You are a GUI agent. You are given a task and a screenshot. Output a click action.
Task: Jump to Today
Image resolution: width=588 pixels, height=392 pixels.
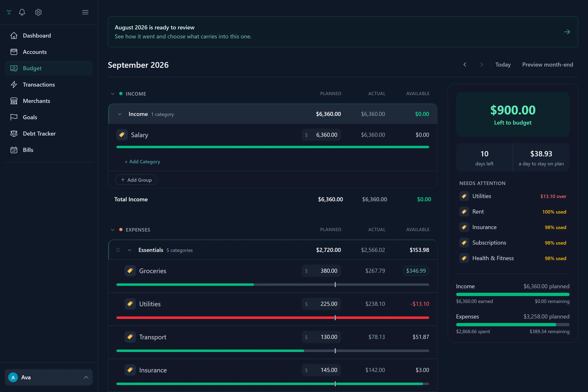(503, 65)
